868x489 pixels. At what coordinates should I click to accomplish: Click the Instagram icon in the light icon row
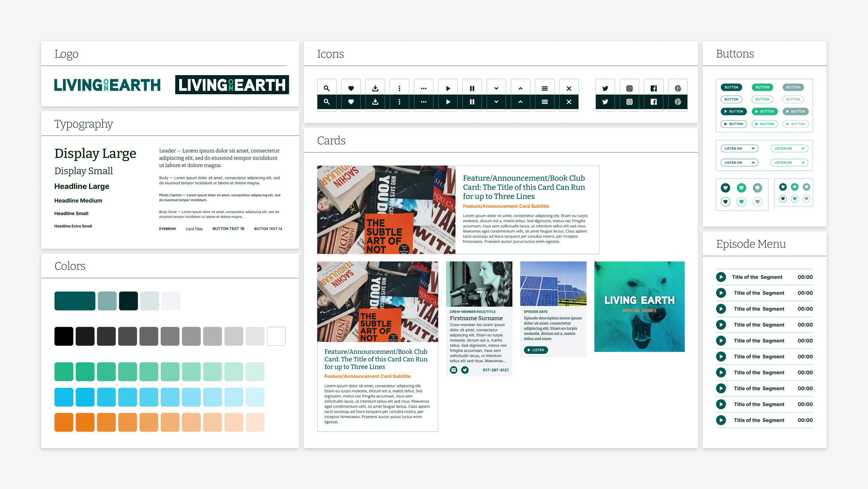pos(629,88)
